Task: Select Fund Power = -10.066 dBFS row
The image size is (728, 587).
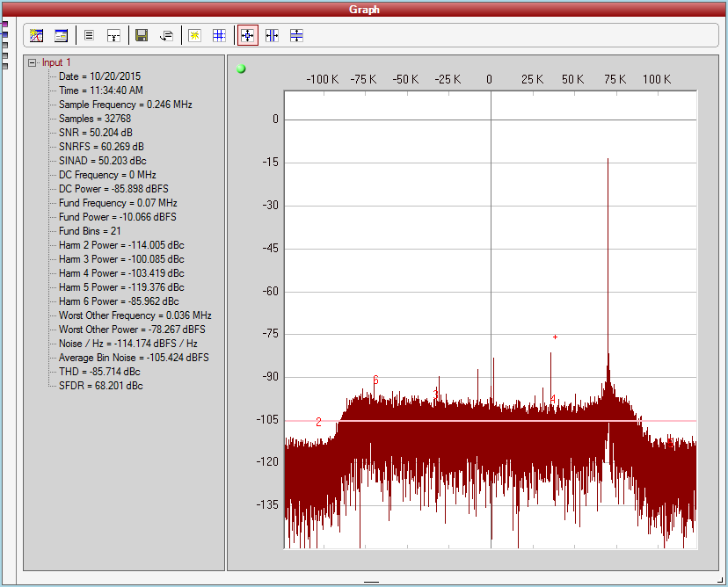Action: [118, 217]
